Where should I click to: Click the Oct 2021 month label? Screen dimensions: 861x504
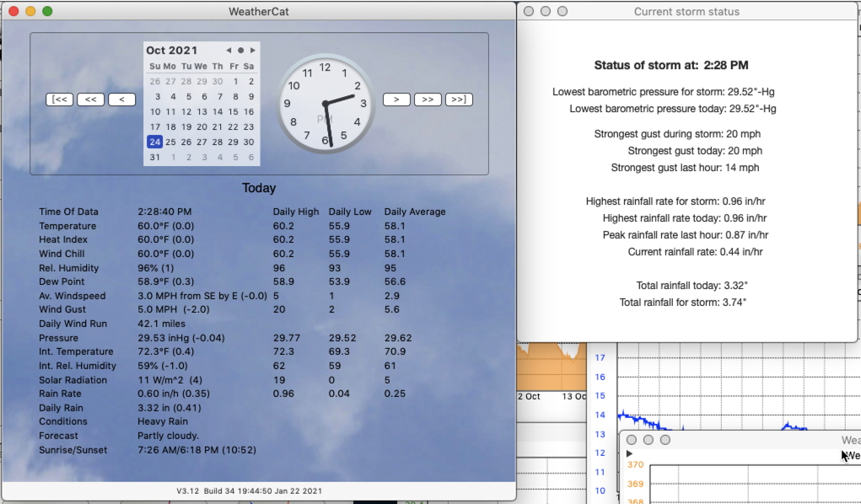tap(172, 50)
